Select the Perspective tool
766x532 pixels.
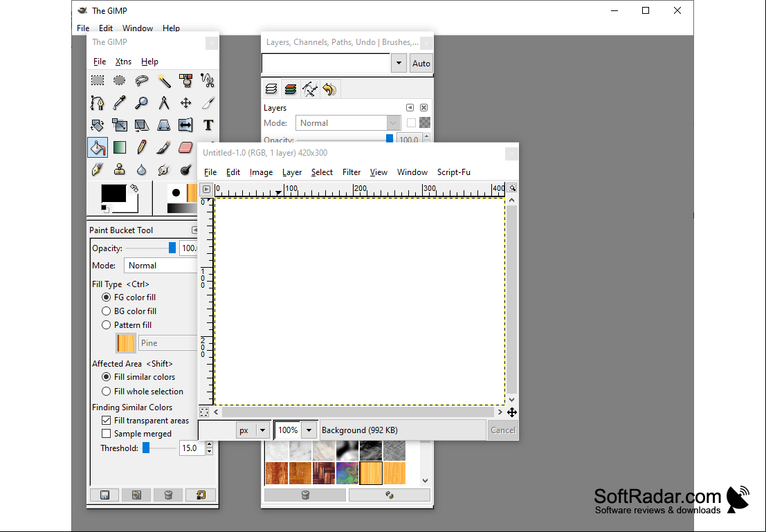164,125
